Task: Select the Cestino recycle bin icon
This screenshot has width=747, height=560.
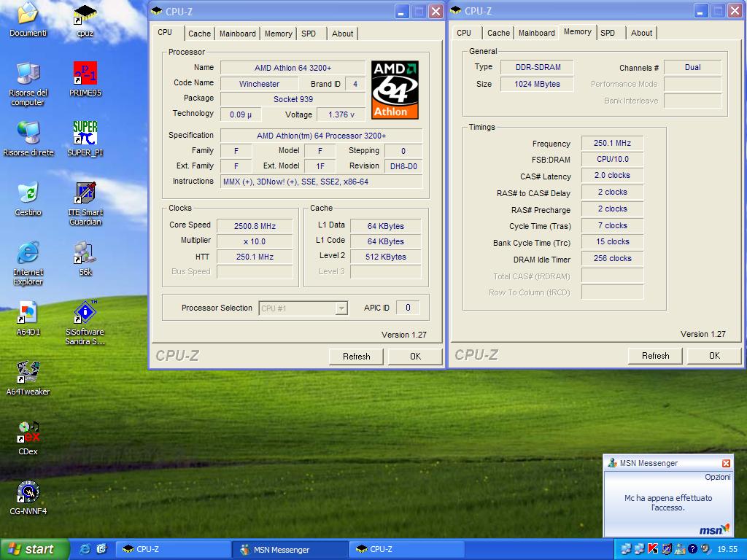Action: [28, 198]
